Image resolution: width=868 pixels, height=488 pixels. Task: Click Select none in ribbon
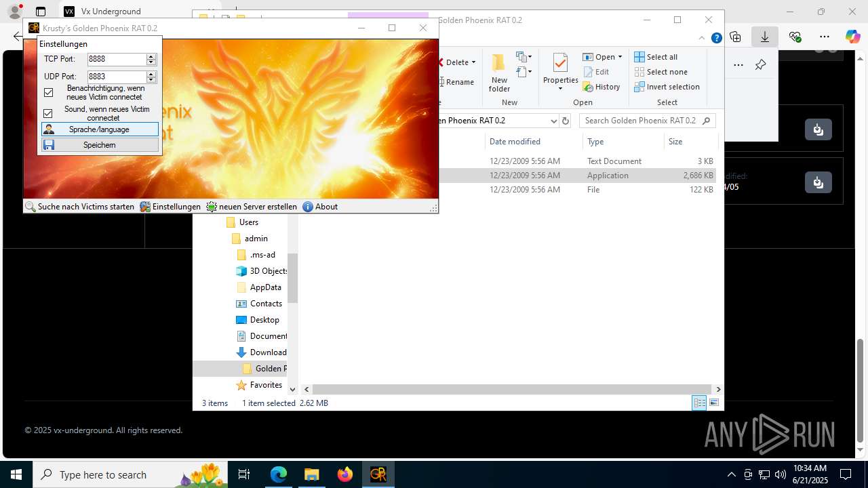tap(661, 72)
